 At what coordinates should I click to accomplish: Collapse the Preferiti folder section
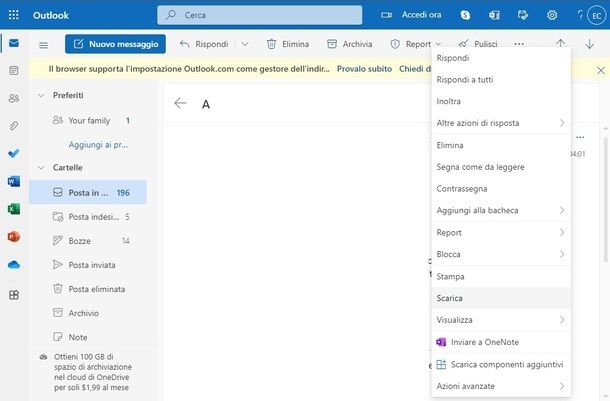coord(40,95)
